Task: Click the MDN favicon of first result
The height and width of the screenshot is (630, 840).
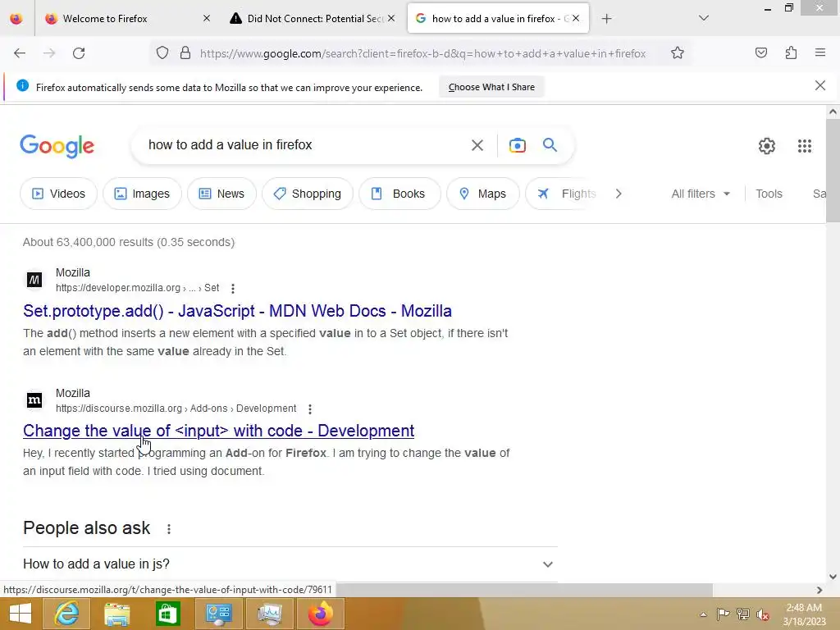Action: click(x=34, y=280)
